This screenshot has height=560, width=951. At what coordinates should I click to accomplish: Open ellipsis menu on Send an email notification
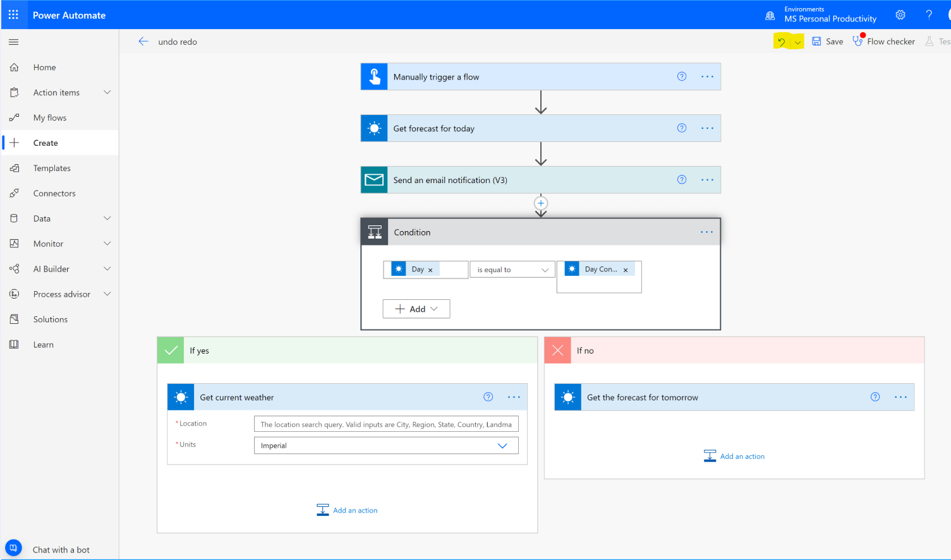point(707,180)
